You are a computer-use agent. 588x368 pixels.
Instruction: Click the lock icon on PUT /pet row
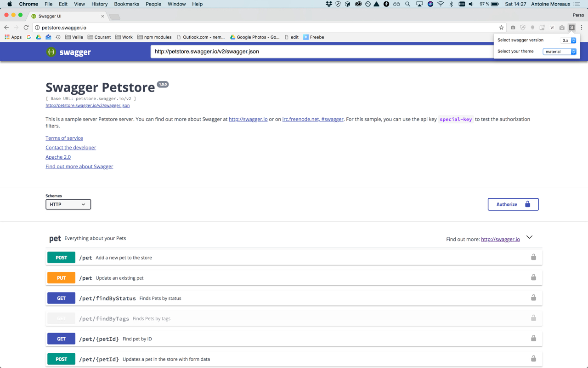pos(533,277)
